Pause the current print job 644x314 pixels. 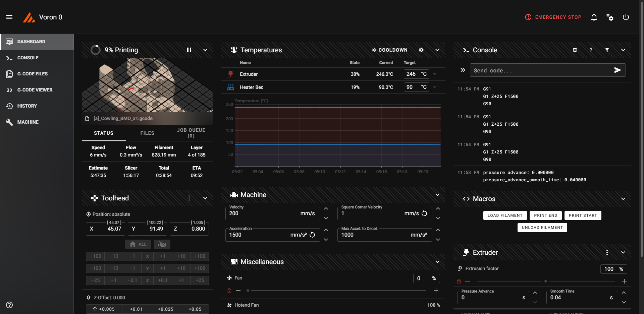pos(189,50)
